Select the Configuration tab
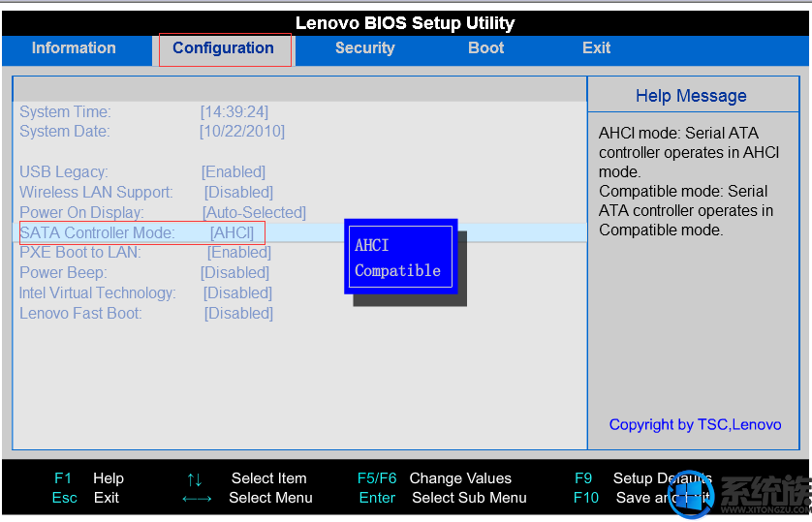The height and width of the screenshot is (522, 812). pyautogui.click(x=223, y=48)
